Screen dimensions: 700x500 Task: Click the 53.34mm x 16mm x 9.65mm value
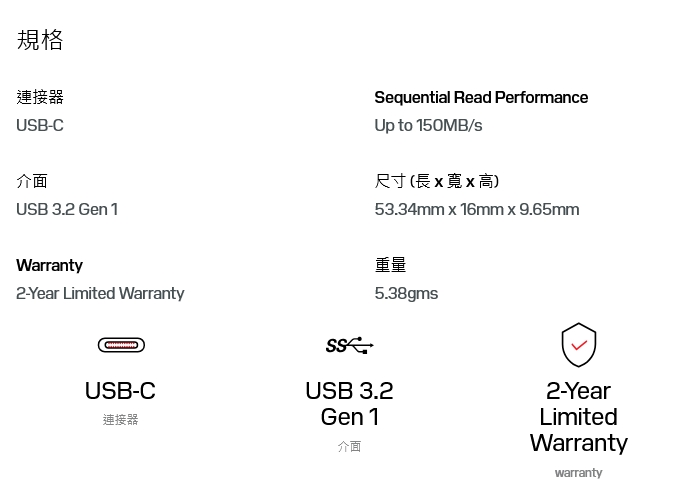pyautogui.click(x=477, y=209)
